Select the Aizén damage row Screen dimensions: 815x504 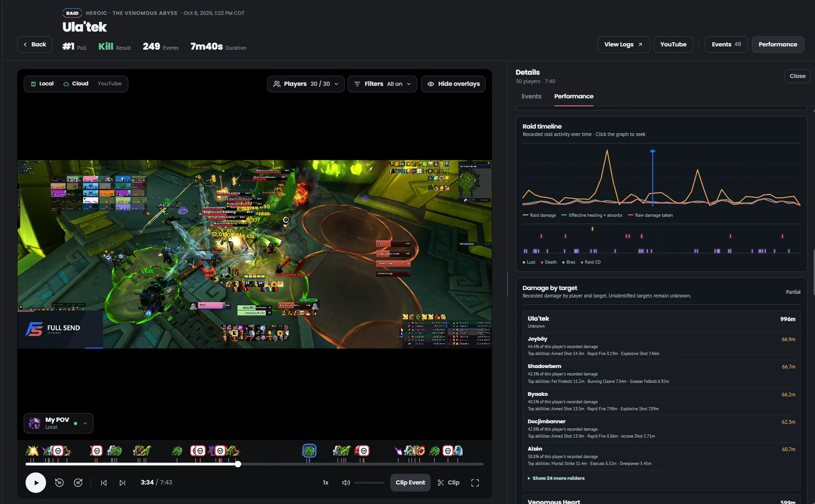(x=661, y=456)
